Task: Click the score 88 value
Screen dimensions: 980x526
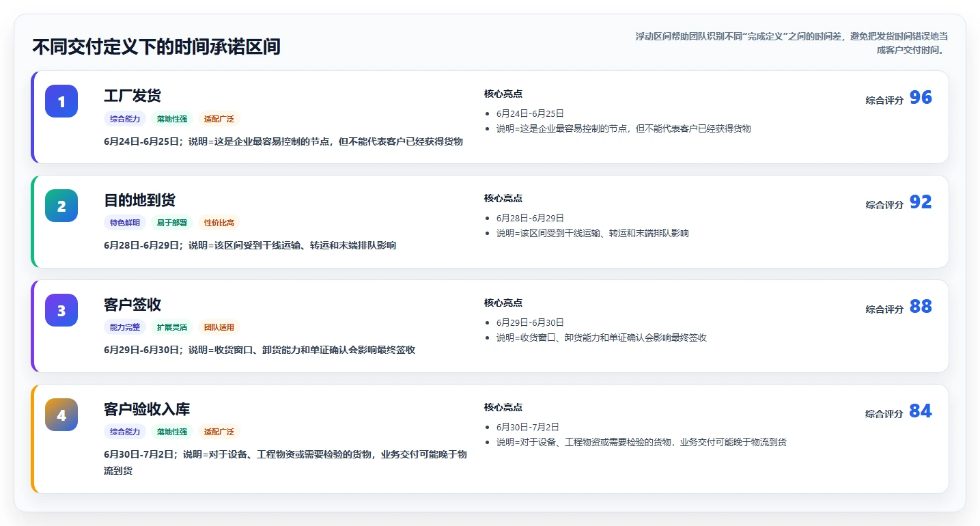Action: (x=921, y=307)
